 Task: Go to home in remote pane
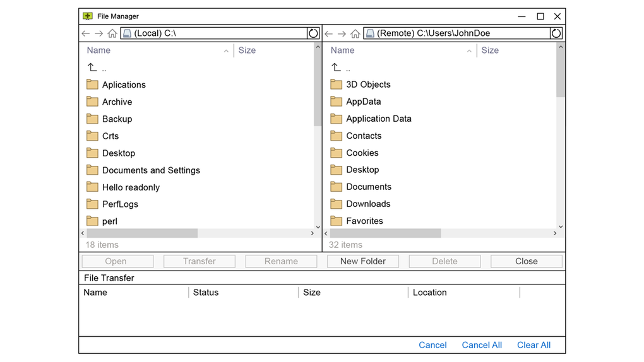pos(355,33)
